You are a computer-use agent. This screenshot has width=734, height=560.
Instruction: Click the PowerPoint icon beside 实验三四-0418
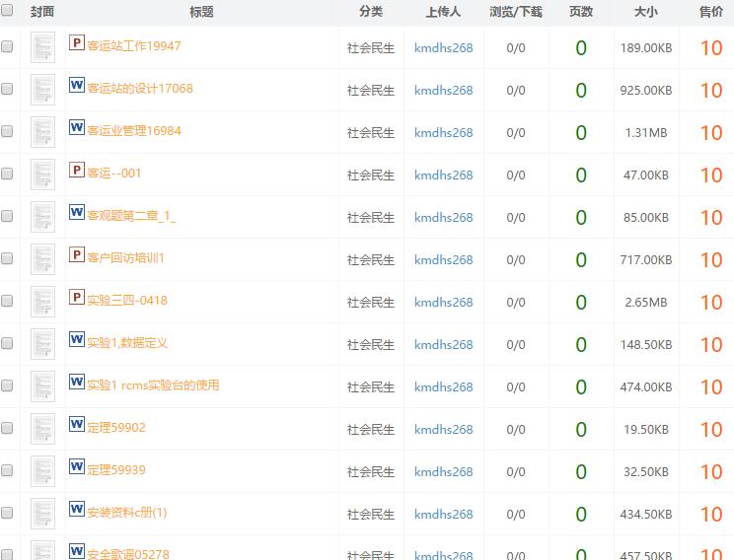pyautogui.click(x=76, y=298)
